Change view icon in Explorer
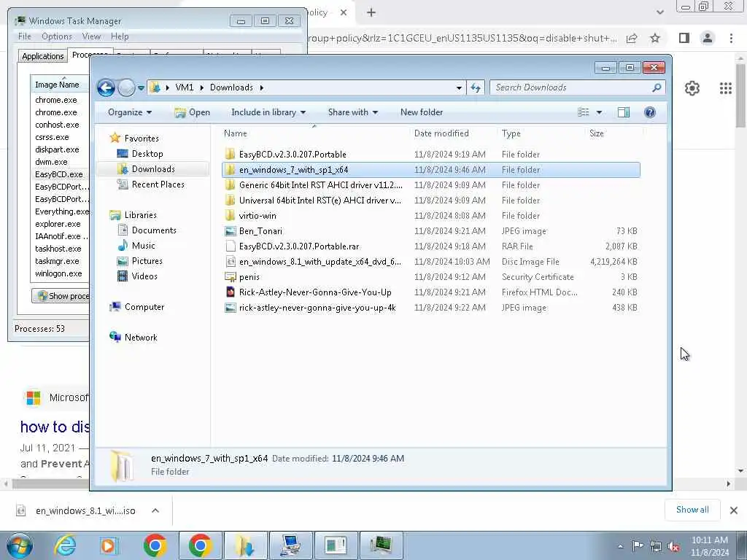Image resolution: width=747 pixels, height=560 pixels. (583, 112)
